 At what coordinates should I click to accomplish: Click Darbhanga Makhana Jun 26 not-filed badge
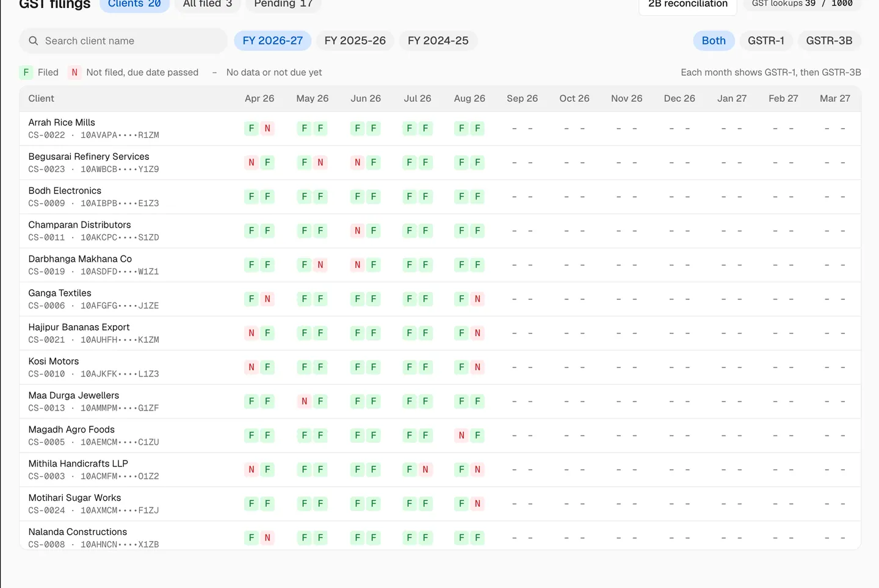(358, 265)
